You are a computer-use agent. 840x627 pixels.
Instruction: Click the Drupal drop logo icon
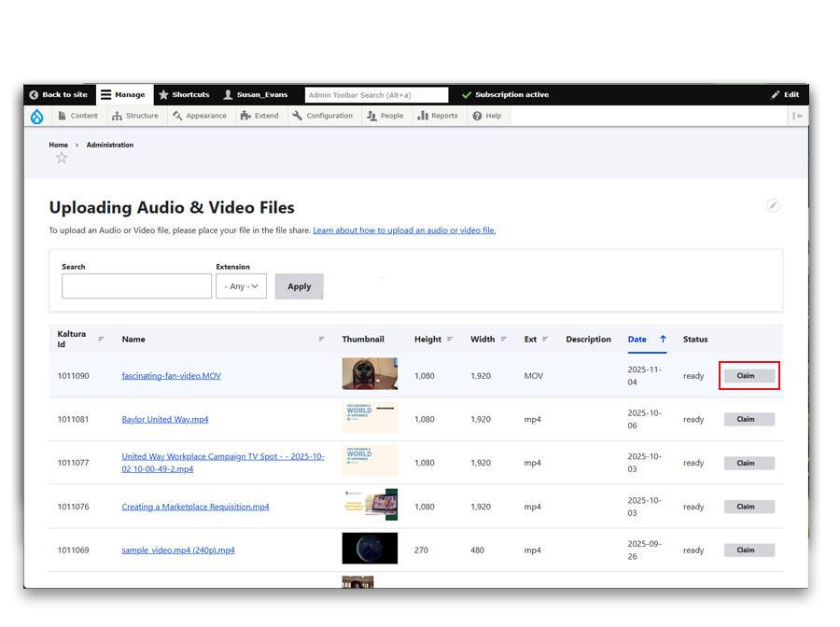point(37,117)
